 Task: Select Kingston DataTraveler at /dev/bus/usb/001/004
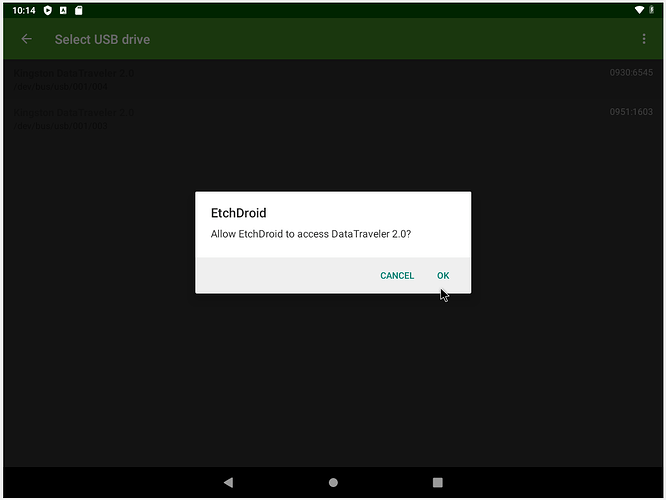pyautogui.click(x=333, y=79)
